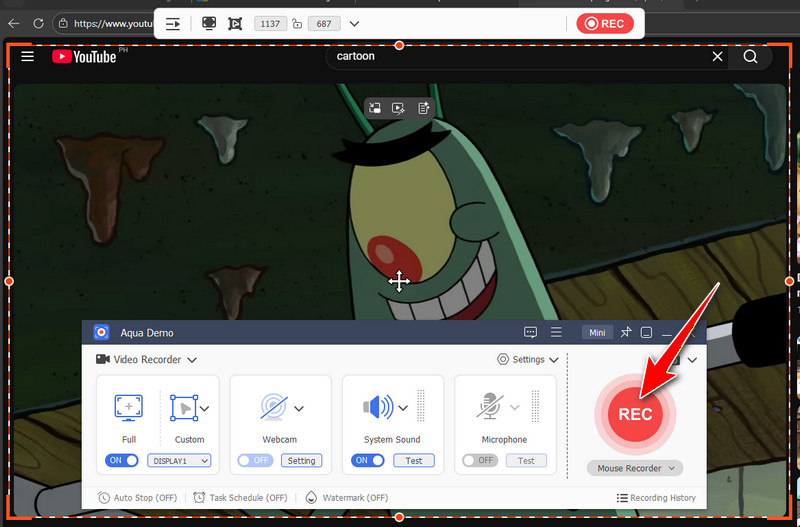The height and width of the screenshot is (527, 800).
Task: Click the left edge resize handle of region
Action: pos(9,281)
